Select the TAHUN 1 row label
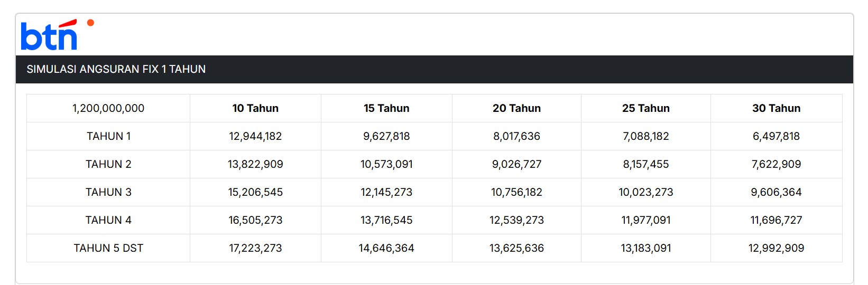This screenshot has width=868, height=285. 108,136
